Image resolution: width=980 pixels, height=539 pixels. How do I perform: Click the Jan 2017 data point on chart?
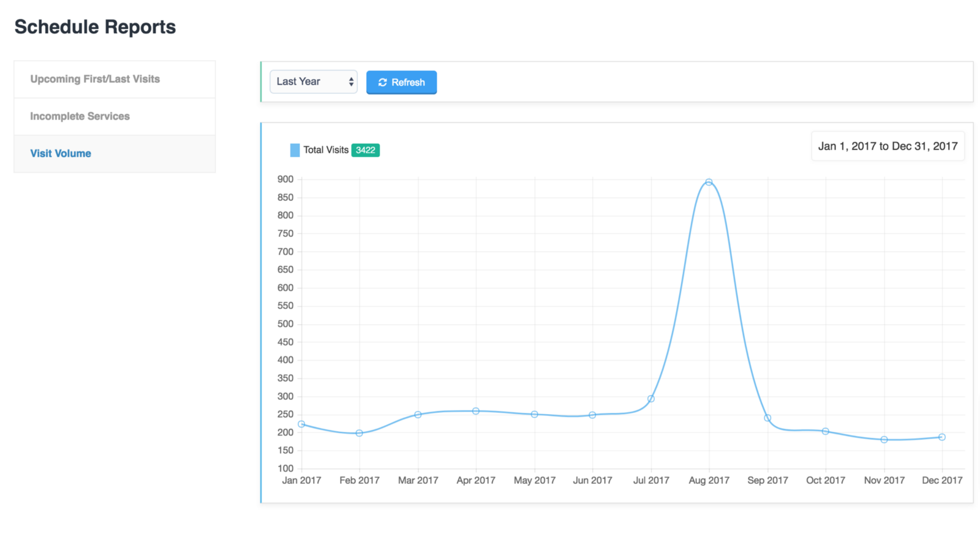pyautogui.click(x=301, y=424)
